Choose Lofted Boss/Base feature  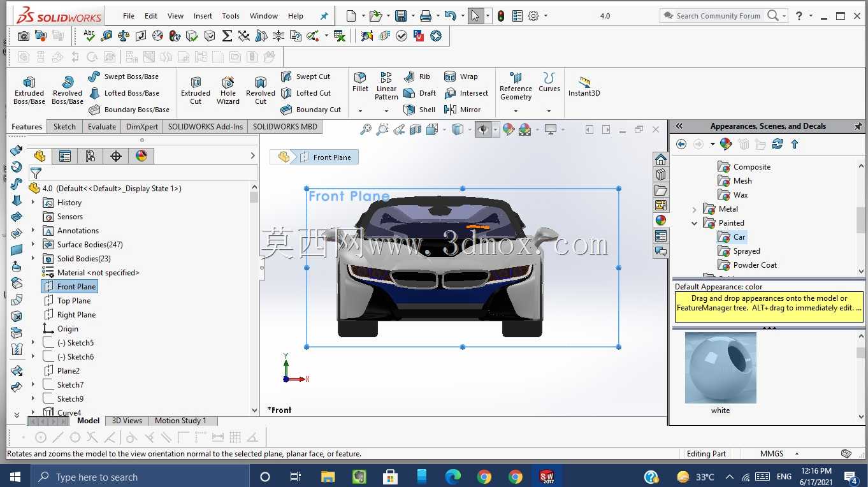[124, 93]
